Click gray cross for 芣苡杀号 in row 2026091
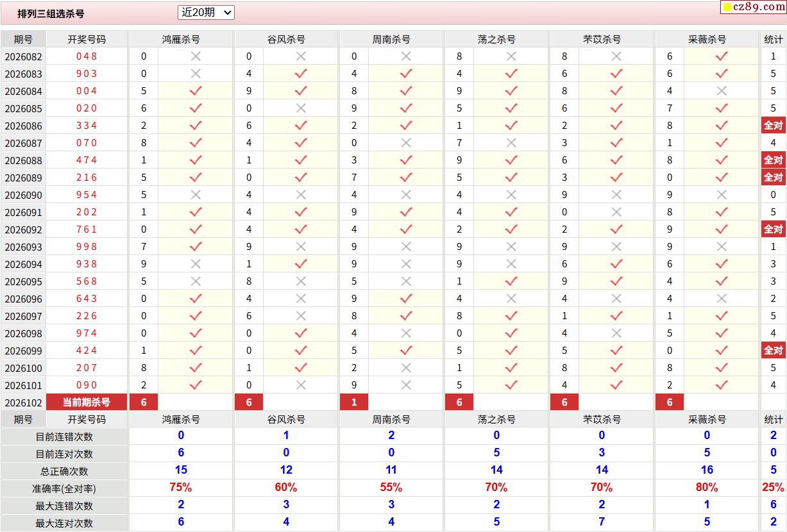 (616, 212)
